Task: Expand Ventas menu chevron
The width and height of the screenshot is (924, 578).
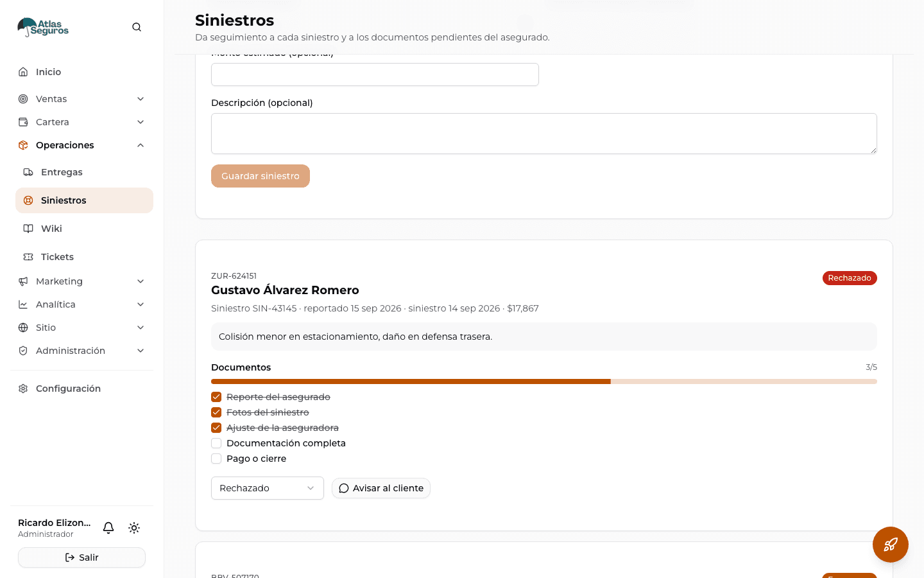Action: coord(141,99)
